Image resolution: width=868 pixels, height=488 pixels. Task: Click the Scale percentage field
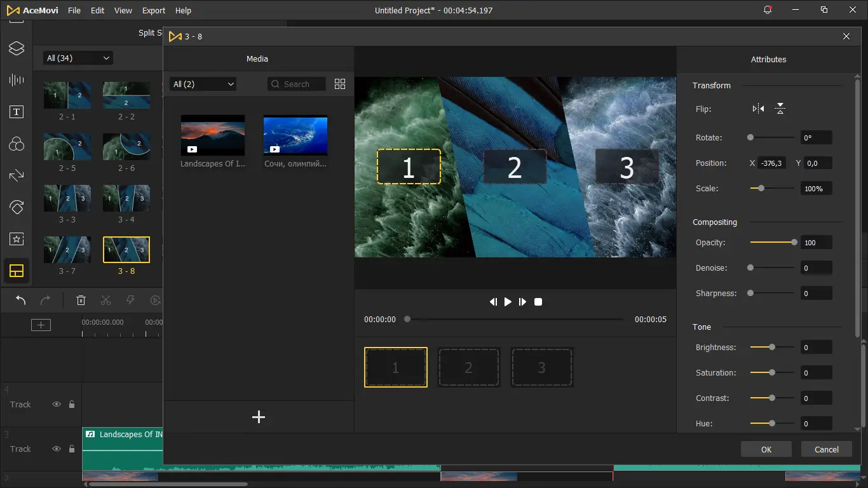click(817, 189)
